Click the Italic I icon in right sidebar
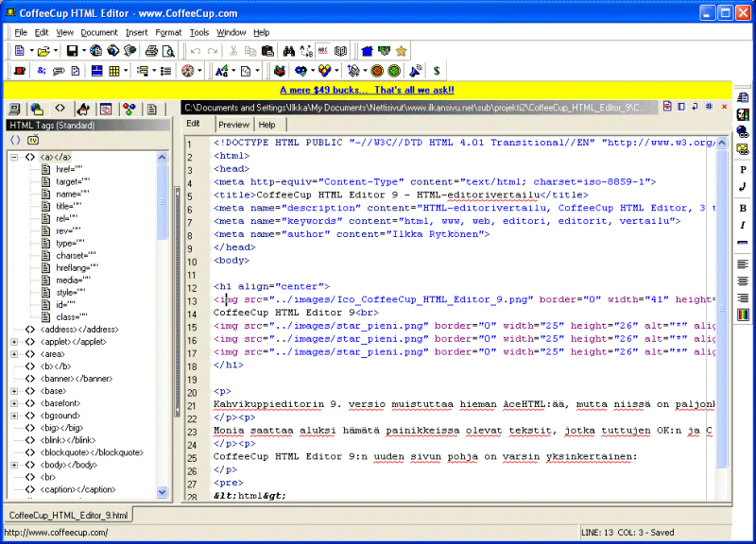 [x=743, y=225]
